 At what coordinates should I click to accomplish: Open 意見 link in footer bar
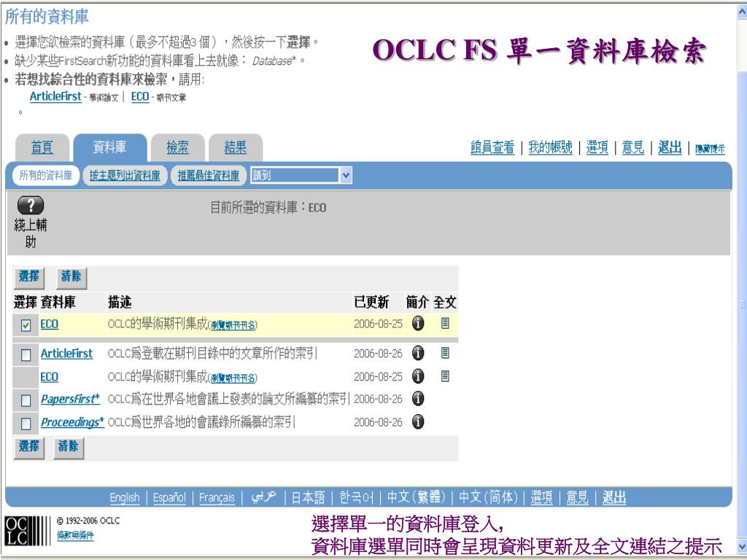pyautogui.click(x=578, y=497)
